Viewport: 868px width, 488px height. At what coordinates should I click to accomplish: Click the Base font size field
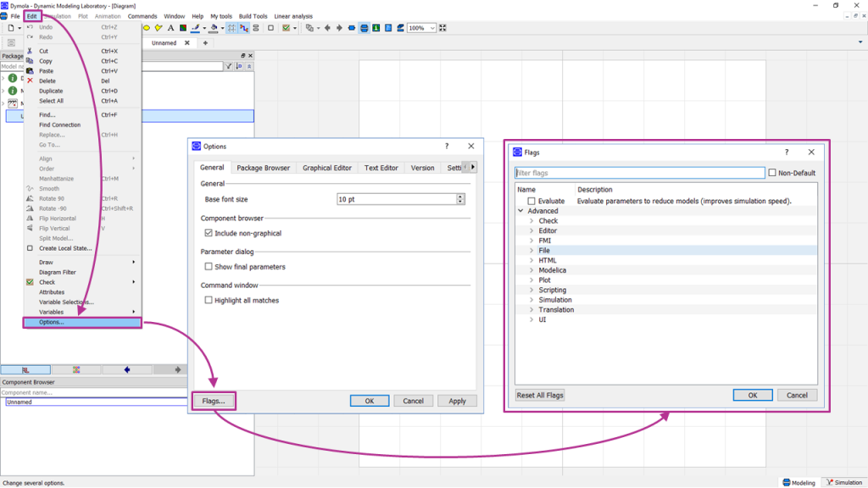(x=397, y=199)
